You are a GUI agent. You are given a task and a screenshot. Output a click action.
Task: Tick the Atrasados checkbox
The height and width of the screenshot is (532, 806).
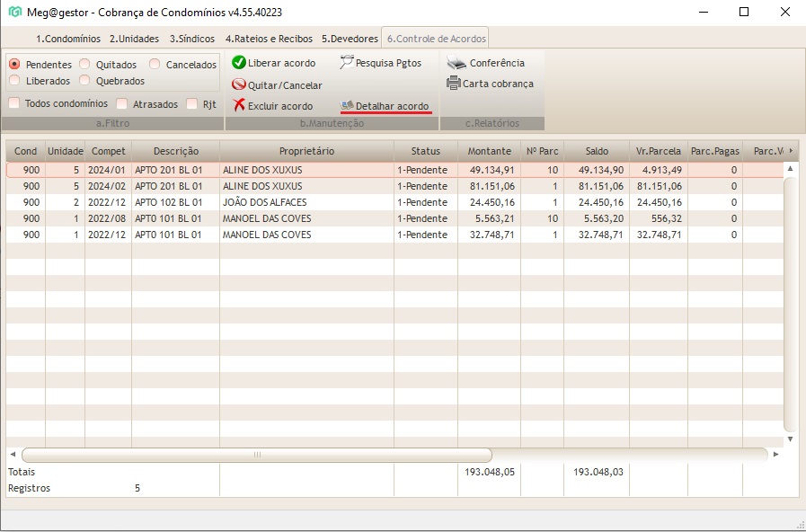tap(122, 103)
